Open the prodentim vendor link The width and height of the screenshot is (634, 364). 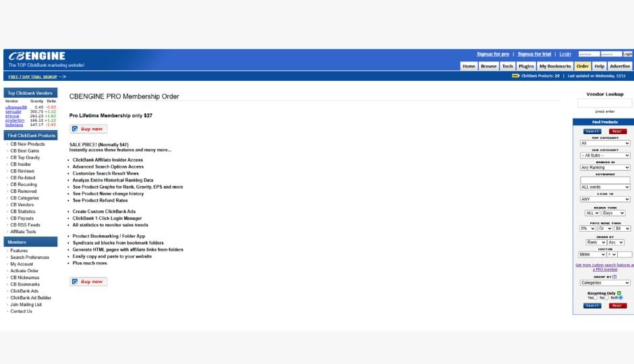tap(15, 121)
